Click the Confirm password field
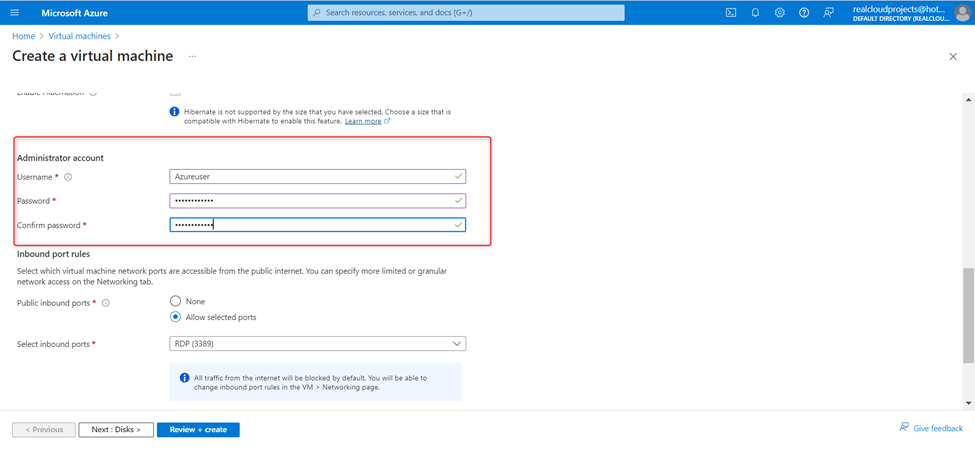The image size is (975, 452). coord(318,224)
